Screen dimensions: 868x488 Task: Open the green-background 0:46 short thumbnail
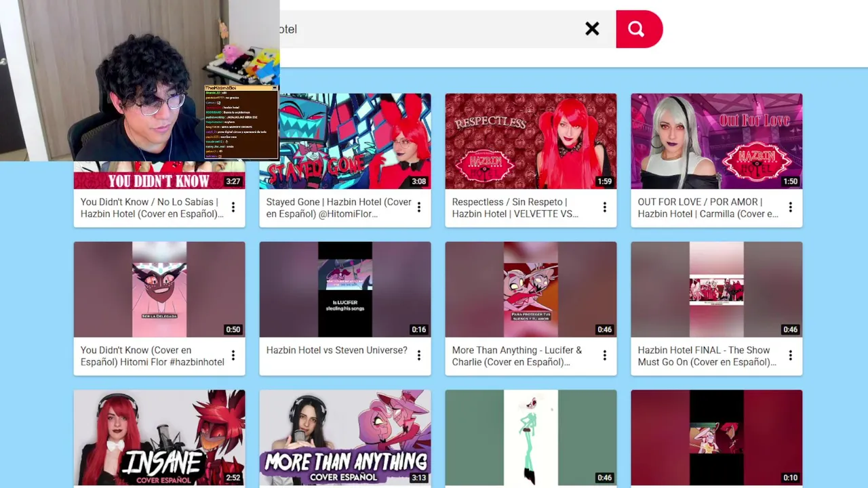click(531, 438)
